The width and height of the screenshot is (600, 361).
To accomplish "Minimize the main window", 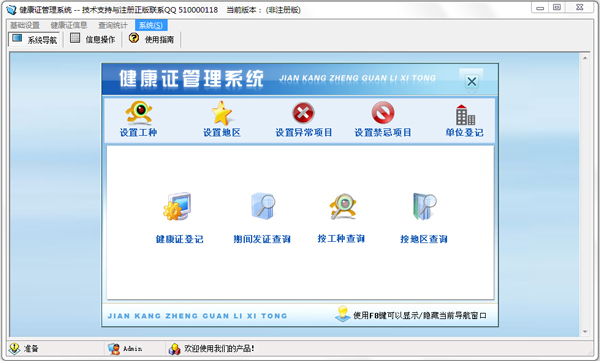I will click(540, 8).
